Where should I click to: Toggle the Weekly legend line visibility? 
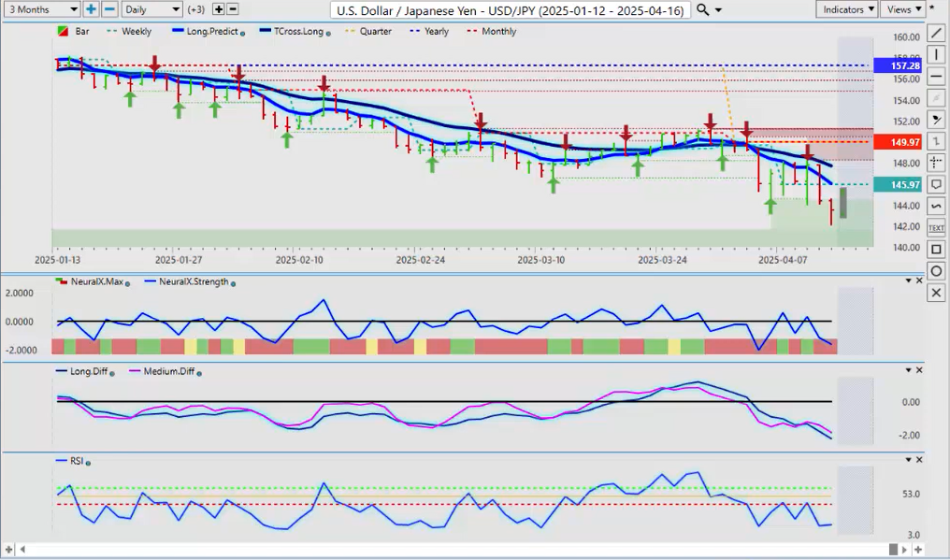point(129,32)
